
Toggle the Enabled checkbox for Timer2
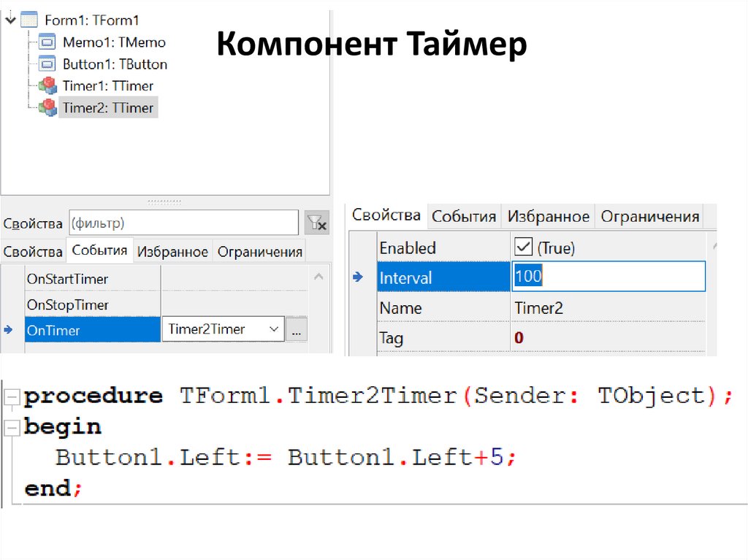(x=524, y=247)
